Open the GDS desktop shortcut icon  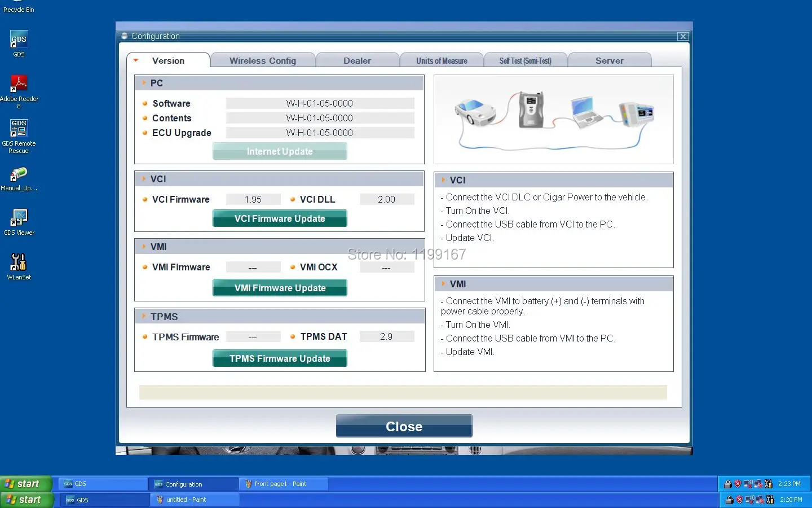[x=19, y=40]
